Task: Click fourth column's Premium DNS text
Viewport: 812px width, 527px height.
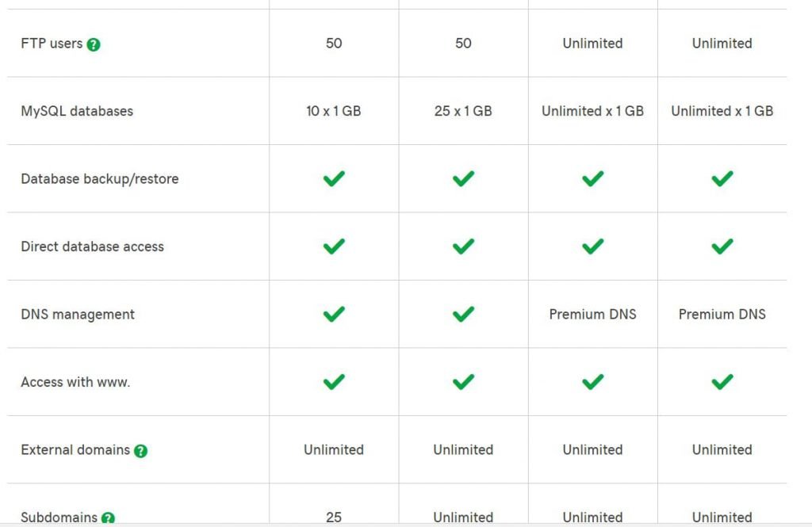Action: tap(722, 315)
